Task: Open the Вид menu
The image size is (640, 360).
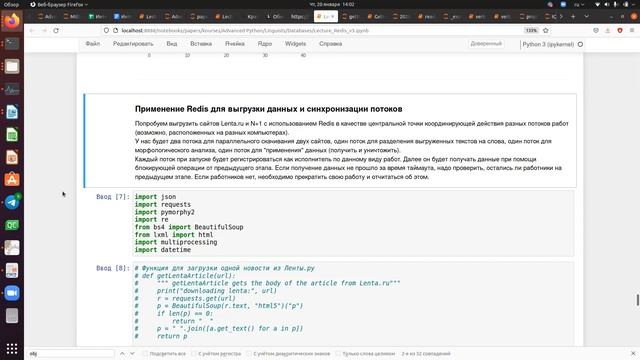Action: (x=172, y=44)
